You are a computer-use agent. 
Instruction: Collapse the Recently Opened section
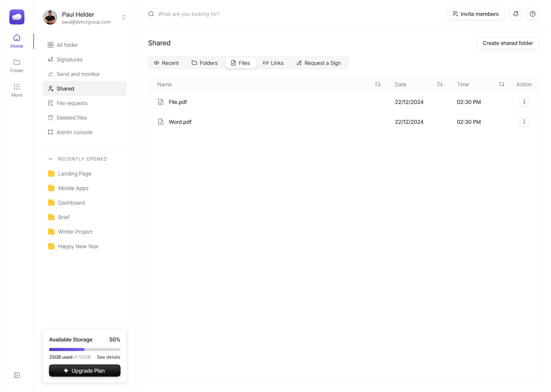[51, 159]
